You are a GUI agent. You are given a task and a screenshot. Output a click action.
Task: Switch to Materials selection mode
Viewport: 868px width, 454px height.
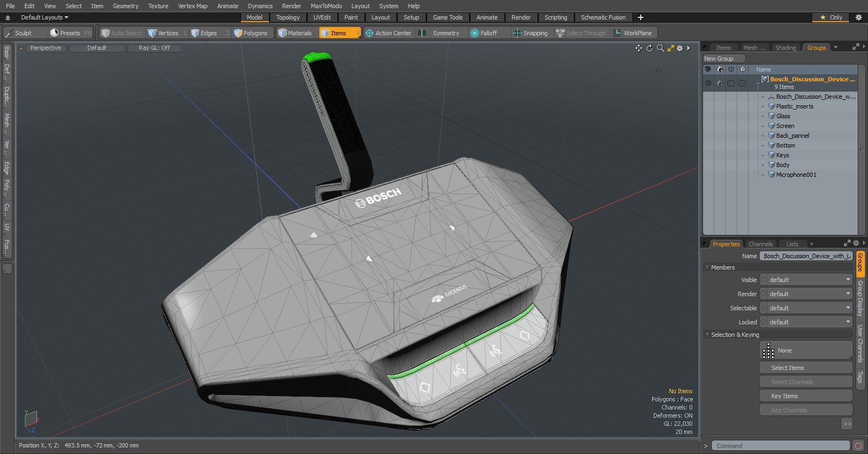[295, 33]
